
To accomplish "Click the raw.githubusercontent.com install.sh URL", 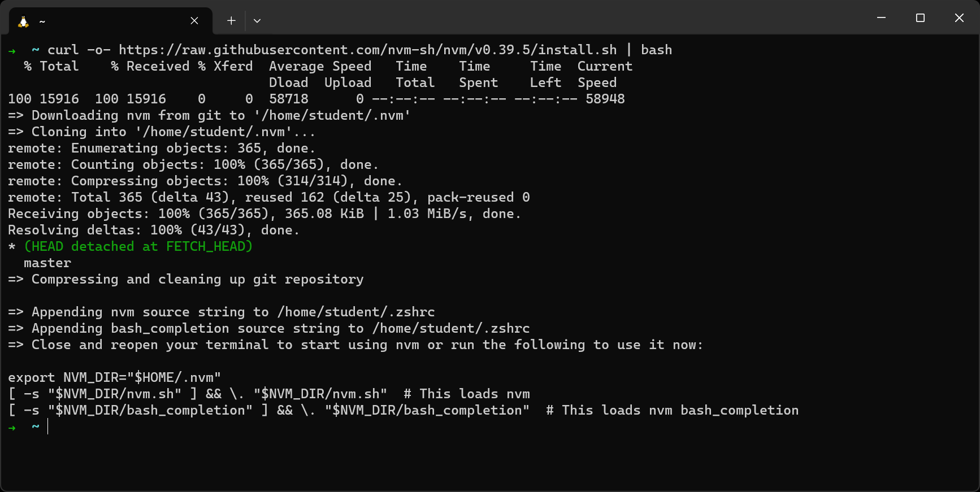I will tap(367, 50).
